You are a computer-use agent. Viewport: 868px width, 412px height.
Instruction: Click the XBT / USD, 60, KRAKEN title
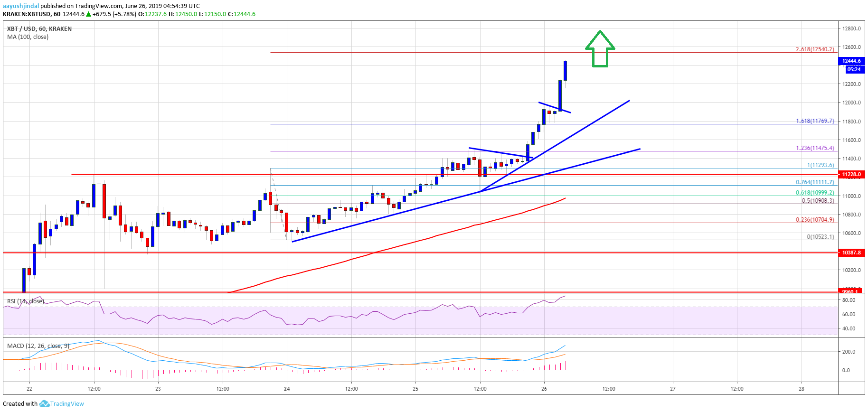[39, 29]
